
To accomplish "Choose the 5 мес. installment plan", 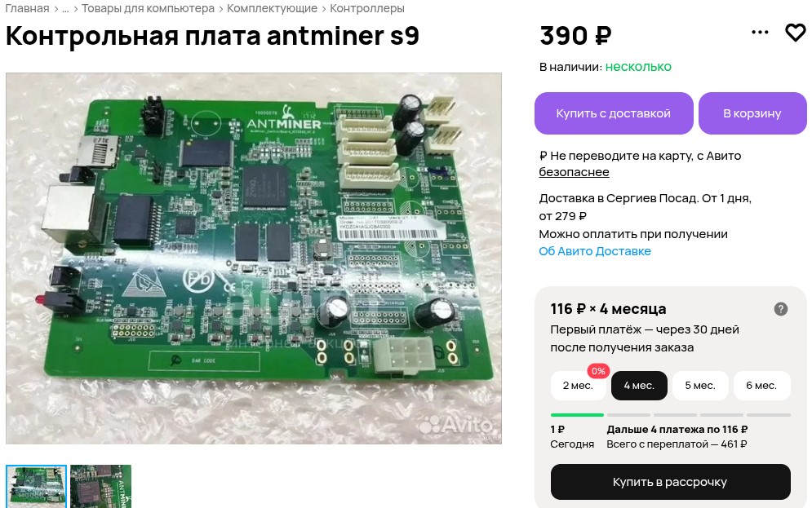I will (x=700, y=386).
